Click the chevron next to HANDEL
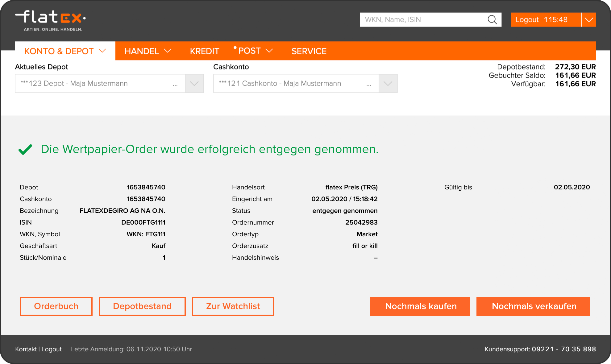Image resolution: width=611 pixels, height=364 pixels. coord(167,51)
